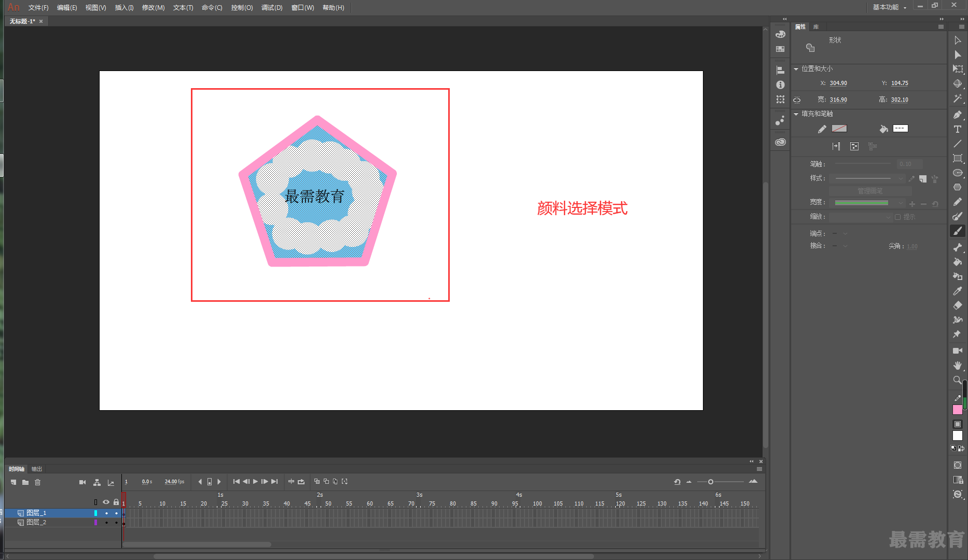Screen dimensions: 968x560
Task: Toggle the loop playback button
Action: click(301, 482)
